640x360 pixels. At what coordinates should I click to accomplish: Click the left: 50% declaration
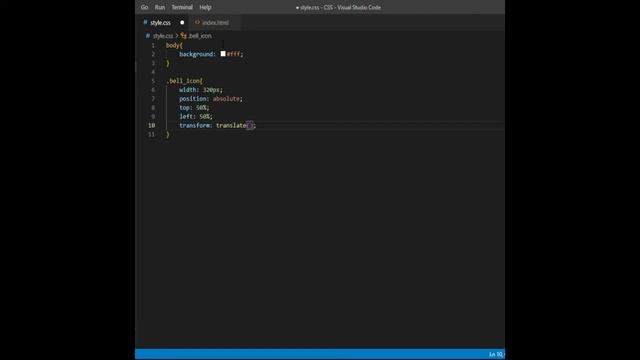click(196, 117)
